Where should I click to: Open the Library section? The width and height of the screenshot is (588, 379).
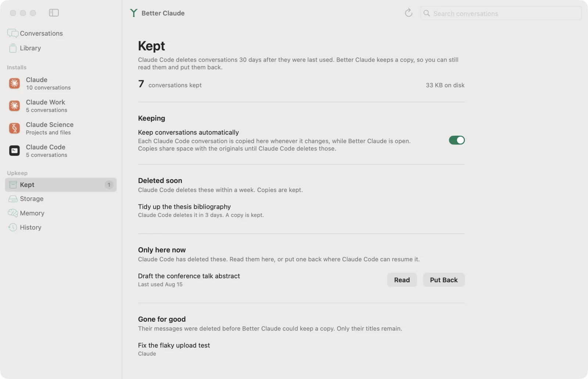click(x=61, y=48)
